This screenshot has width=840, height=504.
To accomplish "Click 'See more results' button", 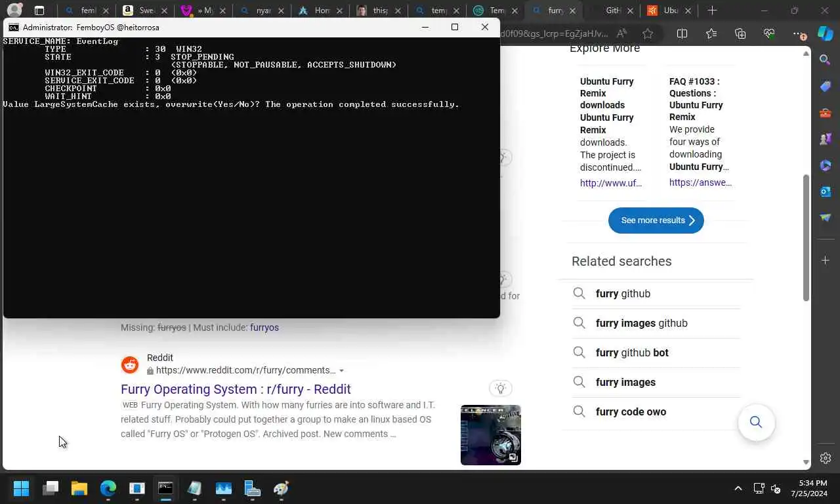I will pyautogui.click(x=656, y=220).
